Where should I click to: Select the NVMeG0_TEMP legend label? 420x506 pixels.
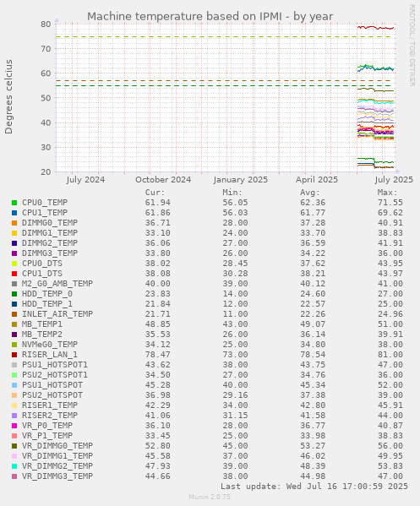50,345
